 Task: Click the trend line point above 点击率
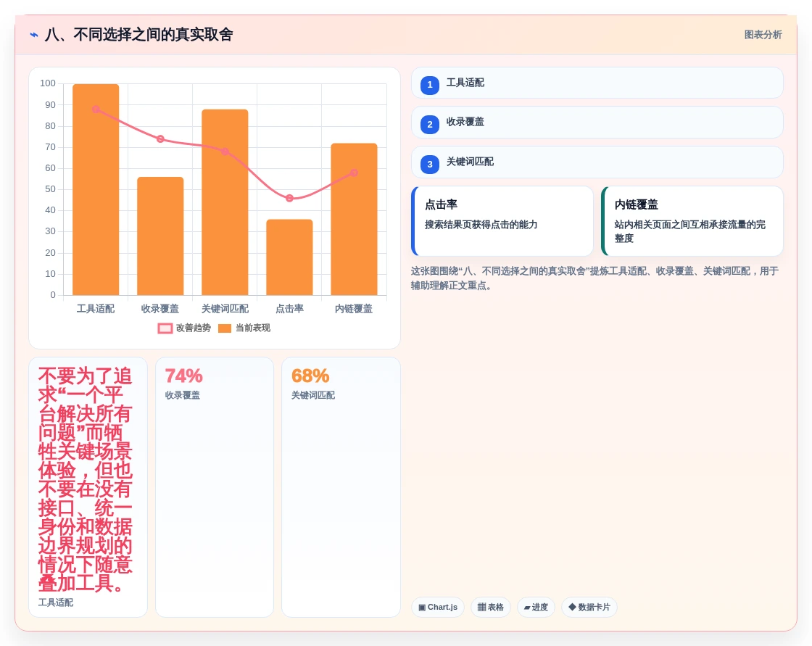pyautogui.click(x=289, y=199)
